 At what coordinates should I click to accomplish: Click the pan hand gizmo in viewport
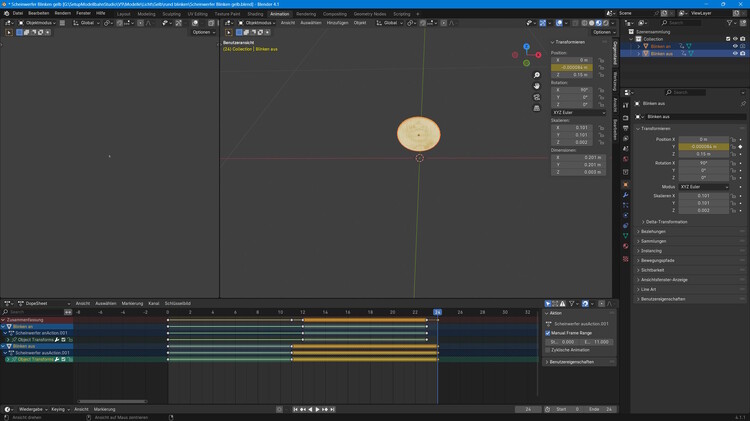coord(537,87)
